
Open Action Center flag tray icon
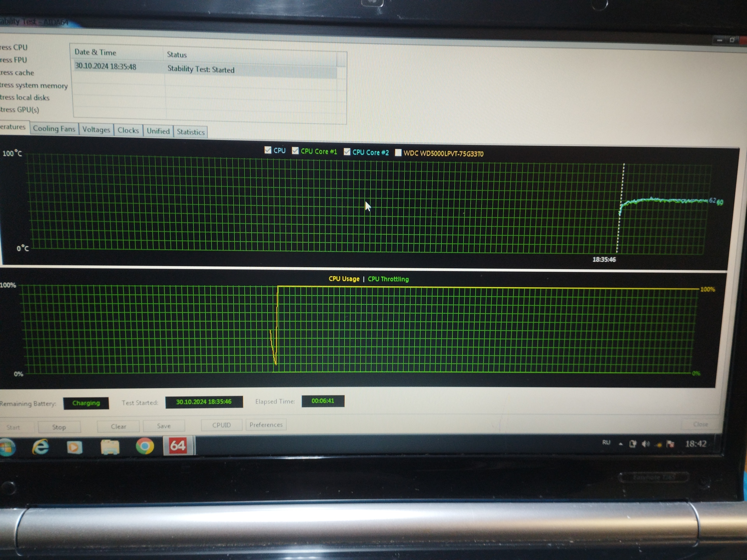point(670,444)
